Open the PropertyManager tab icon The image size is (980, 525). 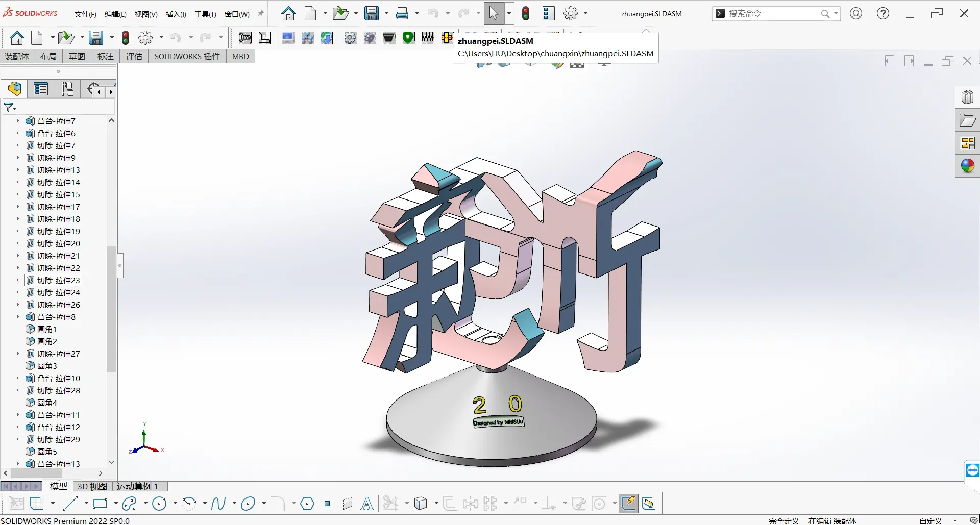[x=41, y=89]
